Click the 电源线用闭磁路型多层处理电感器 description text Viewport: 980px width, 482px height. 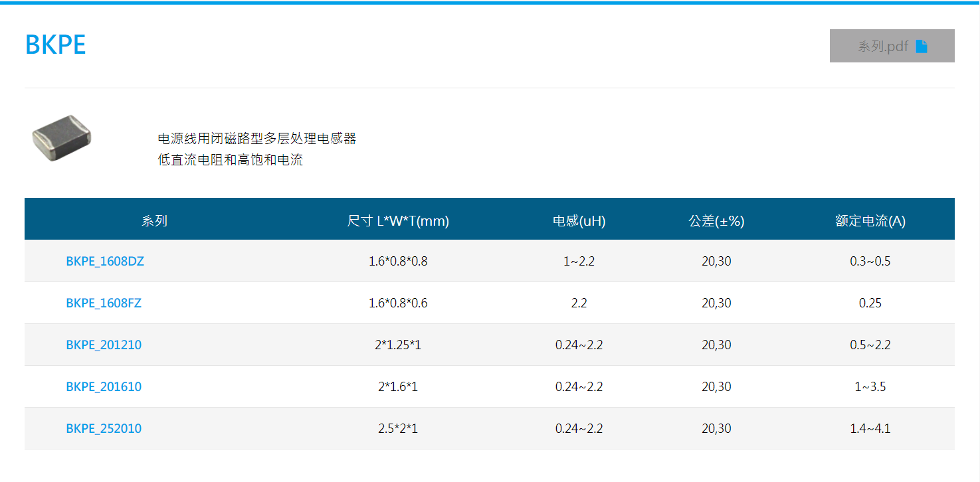click(256, 139)
